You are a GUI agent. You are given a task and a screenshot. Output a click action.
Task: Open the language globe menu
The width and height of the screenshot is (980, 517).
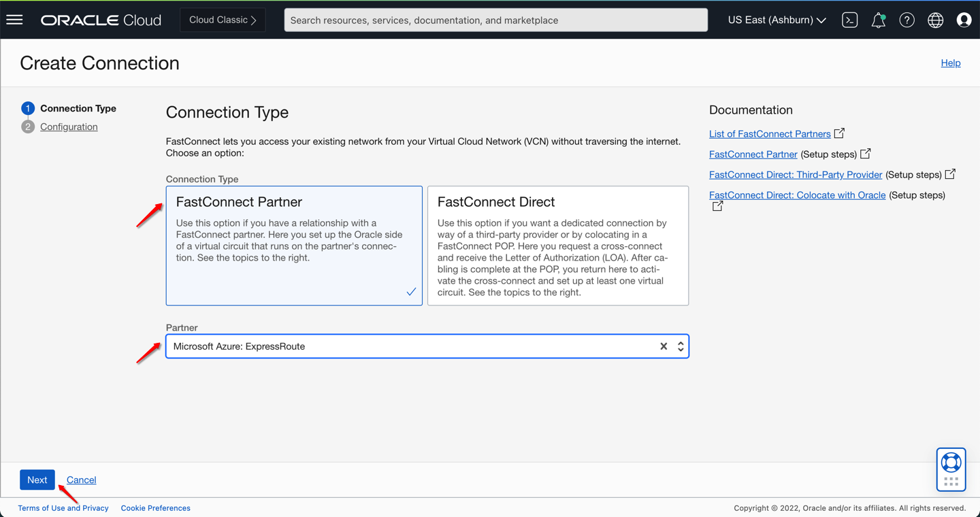click(935, 20)
